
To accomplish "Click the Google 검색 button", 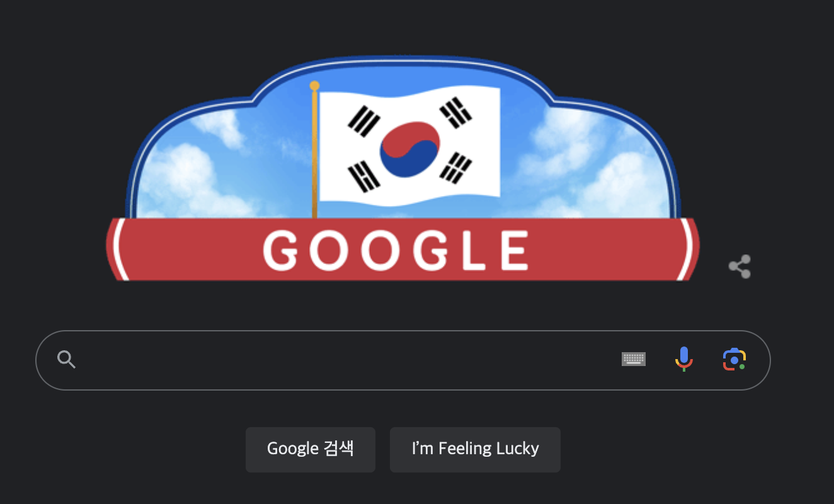I will [x=311, y=449].
